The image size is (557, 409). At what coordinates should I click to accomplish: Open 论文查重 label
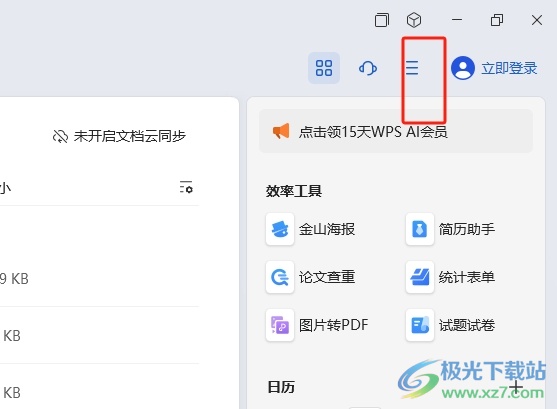[x=327, y=277]
